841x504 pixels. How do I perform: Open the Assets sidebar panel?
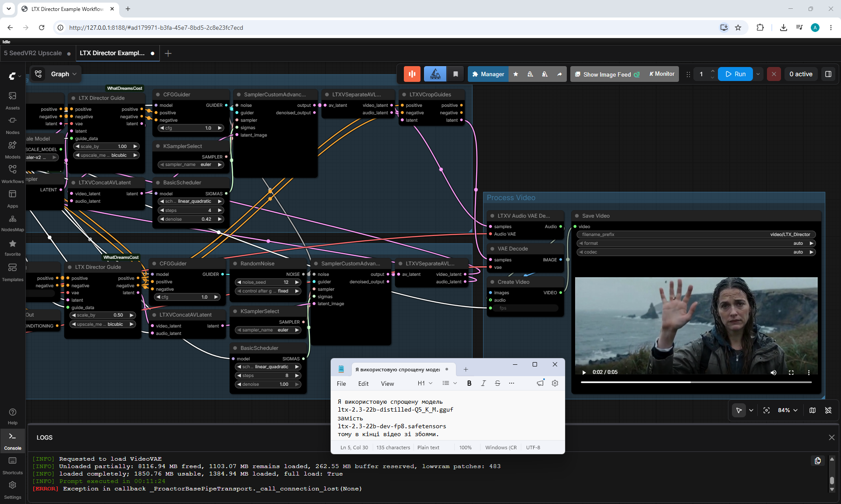(12, 100)
